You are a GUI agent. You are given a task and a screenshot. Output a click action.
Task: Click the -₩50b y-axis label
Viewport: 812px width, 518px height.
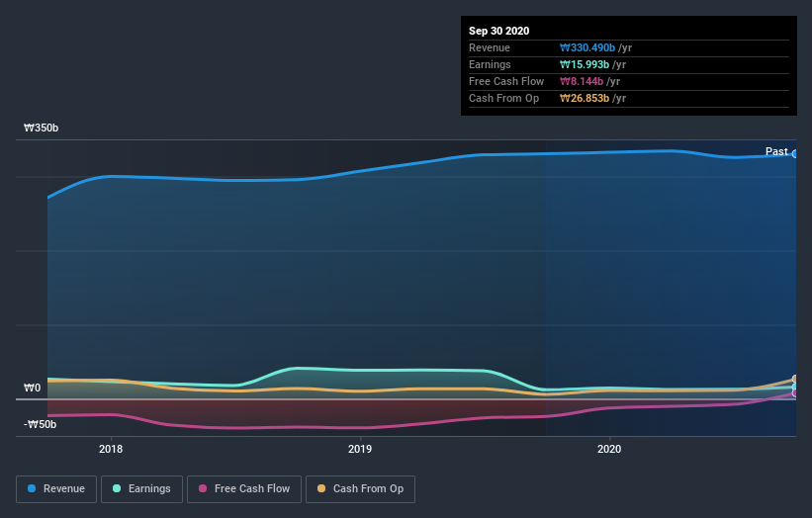tap(40, 424)
